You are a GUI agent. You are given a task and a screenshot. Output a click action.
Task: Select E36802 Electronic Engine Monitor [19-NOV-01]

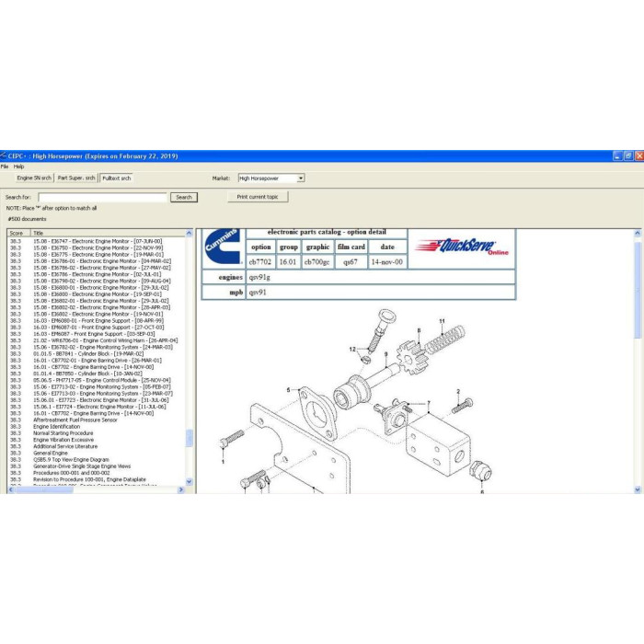pyautogui.click(x=98, y=314)
